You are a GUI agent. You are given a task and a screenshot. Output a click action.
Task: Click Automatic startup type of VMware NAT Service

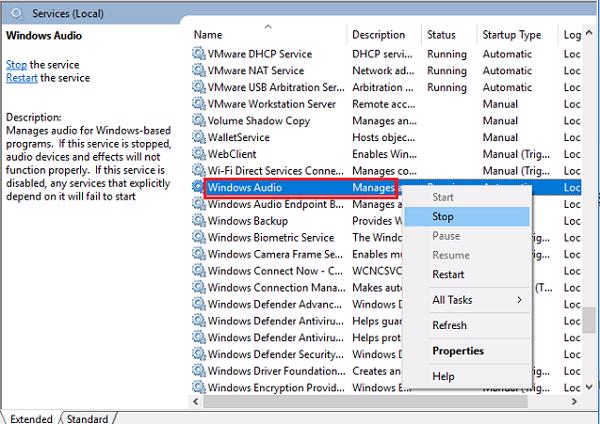[x=507, y=71]
